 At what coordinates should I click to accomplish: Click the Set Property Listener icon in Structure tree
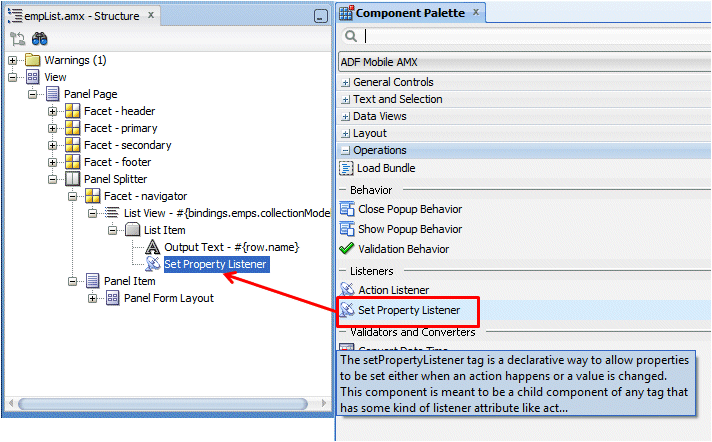(x=153, y=264)
